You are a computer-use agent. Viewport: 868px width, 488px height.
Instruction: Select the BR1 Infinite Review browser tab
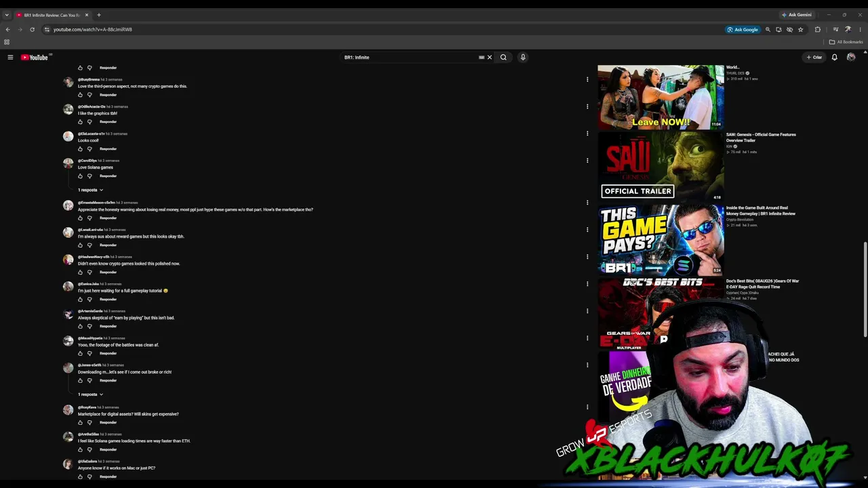(52, 15)
